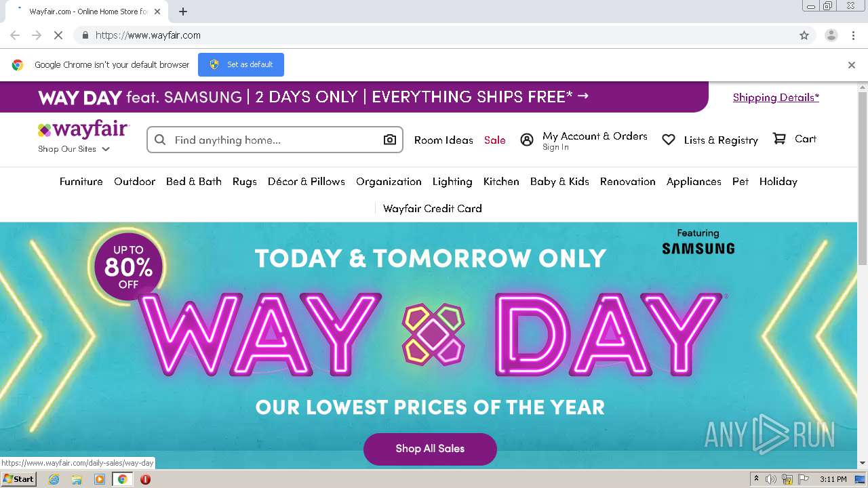Open the Furniture category menu

(81, 182)
